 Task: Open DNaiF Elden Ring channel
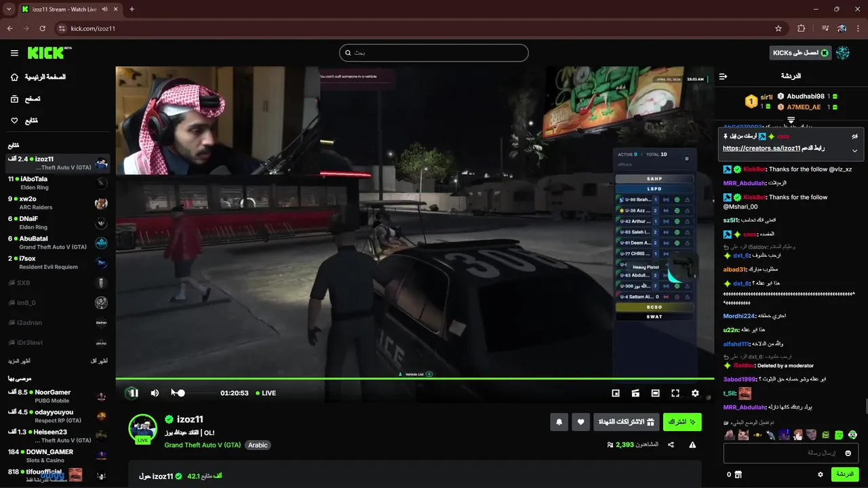58,223
